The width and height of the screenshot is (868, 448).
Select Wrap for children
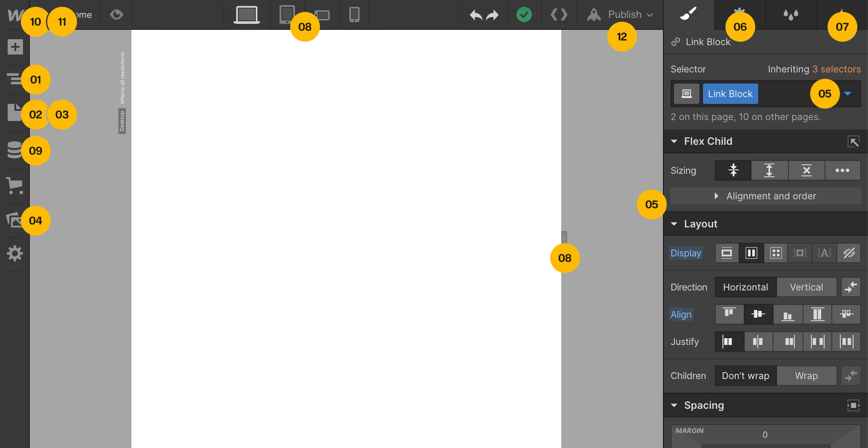pos(806,376)
